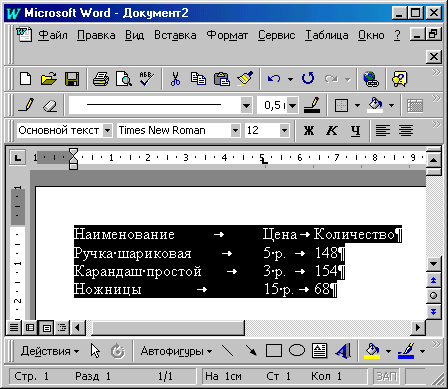The image size is (448, 389).
Task: Click the tab stop type selector on ruler
Action: pyautogui.click(x=17, y=157)
